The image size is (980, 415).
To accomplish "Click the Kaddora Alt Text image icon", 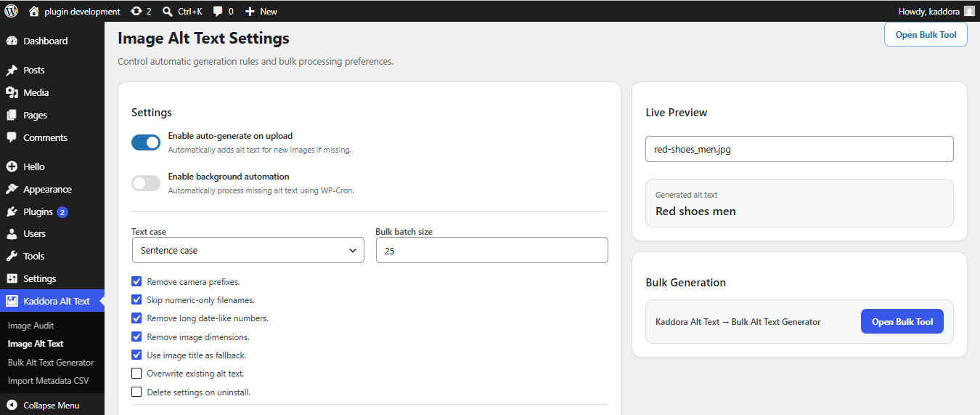I will (x=12, y=301).
